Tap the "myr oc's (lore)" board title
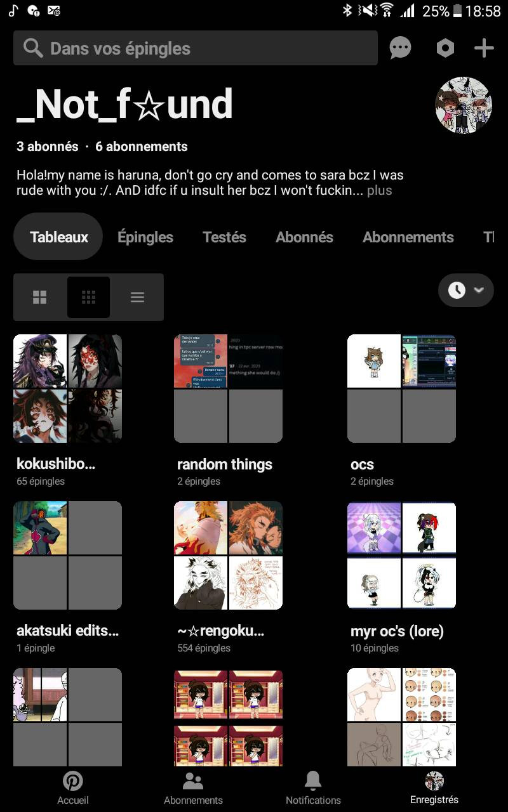This screenshot has width=508, height=812. pyautogui.click(x=397, y=631)
